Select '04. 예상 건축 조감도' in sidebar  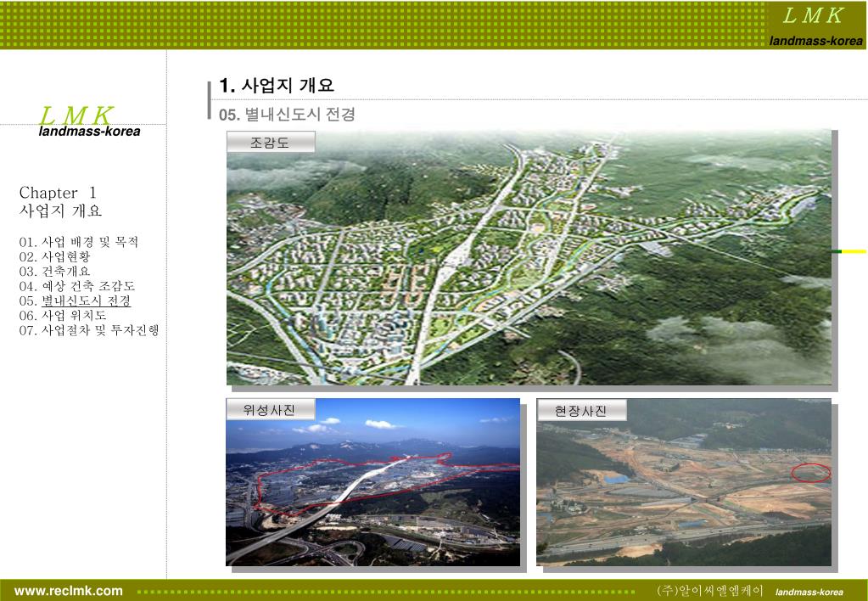tap(77, 286)
